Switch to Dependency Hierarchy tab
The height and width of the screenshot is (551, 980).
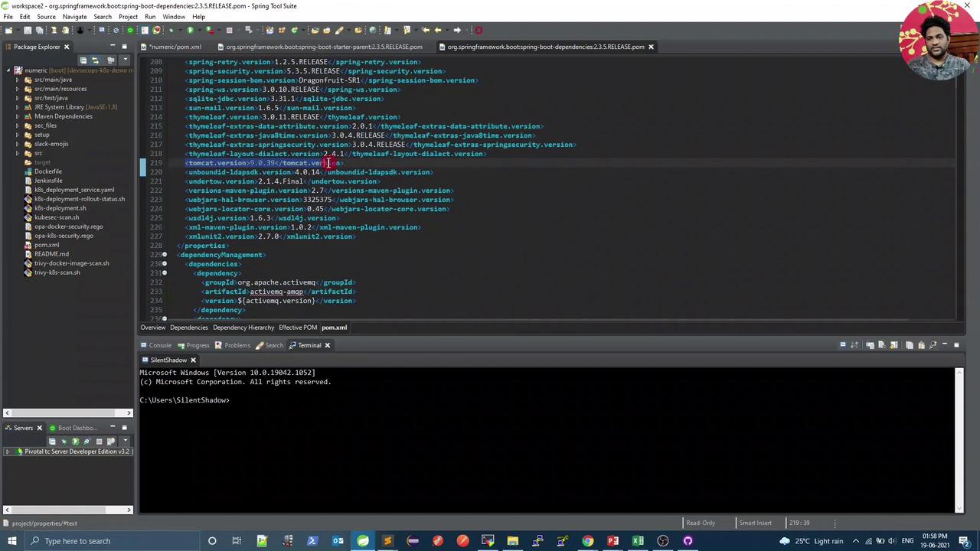[x=243, y=328]
